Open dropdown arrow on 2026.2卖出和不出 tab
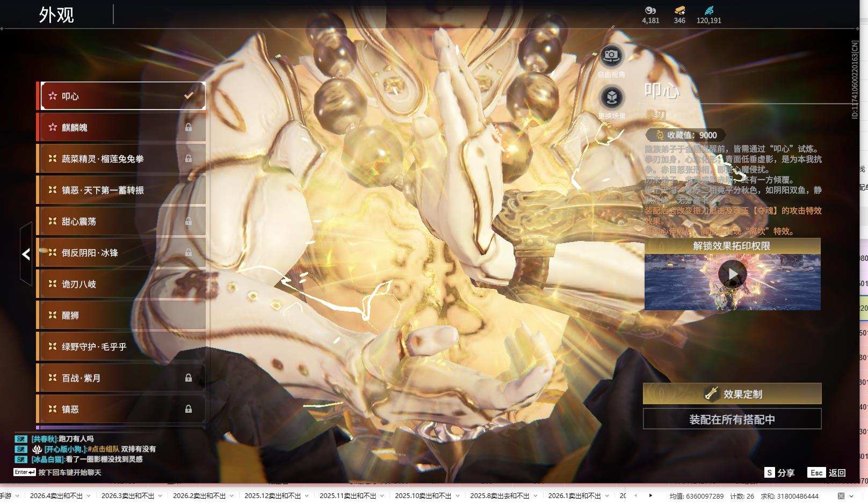The image size is (868, 504). point(232,496)
